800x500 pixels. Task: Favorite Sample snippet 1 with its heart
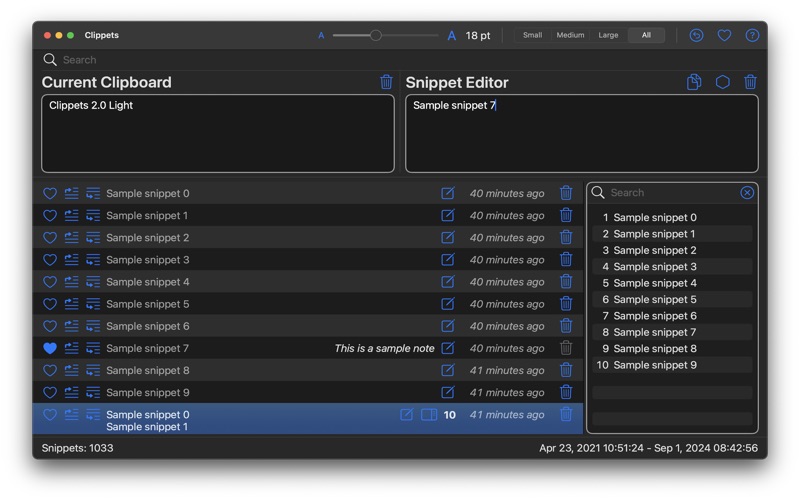(49, 215)
